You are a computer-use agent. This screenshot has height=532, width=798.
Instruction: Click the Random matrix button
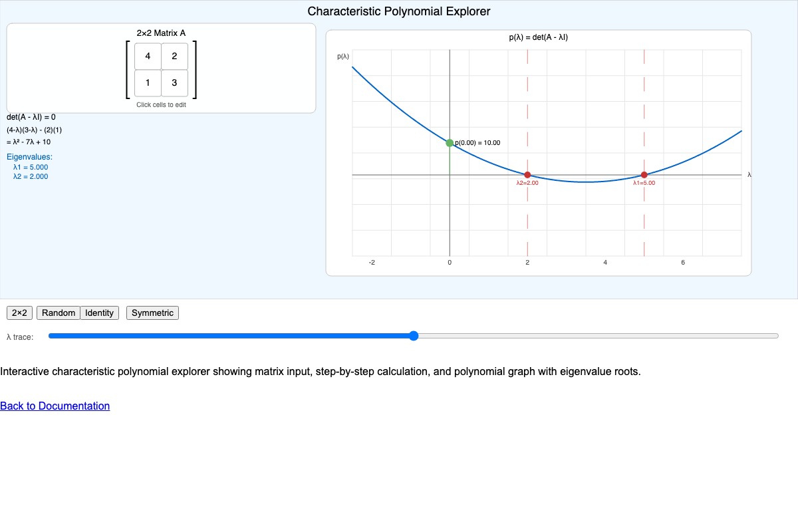[58, 313]
